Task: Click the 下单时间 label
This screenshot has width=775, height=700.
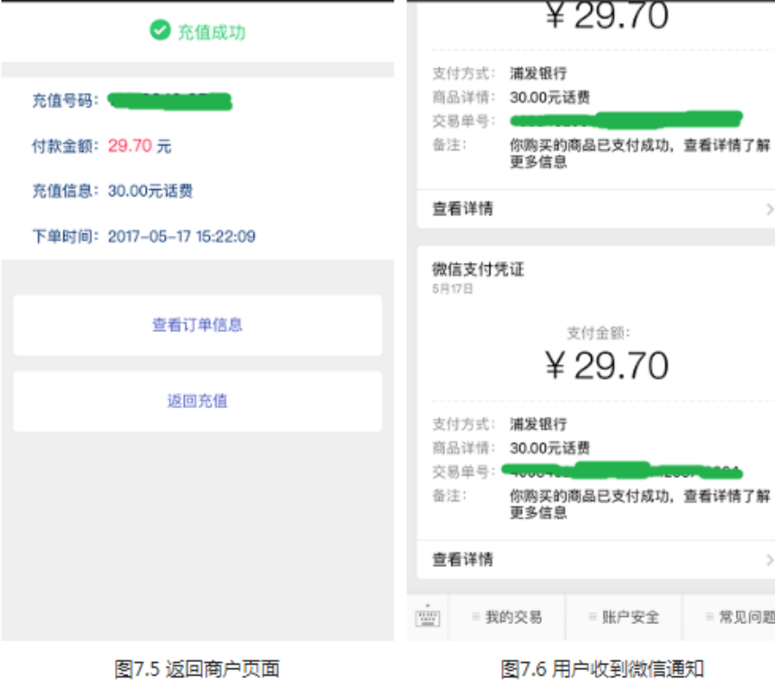Action: coord(65,237)
